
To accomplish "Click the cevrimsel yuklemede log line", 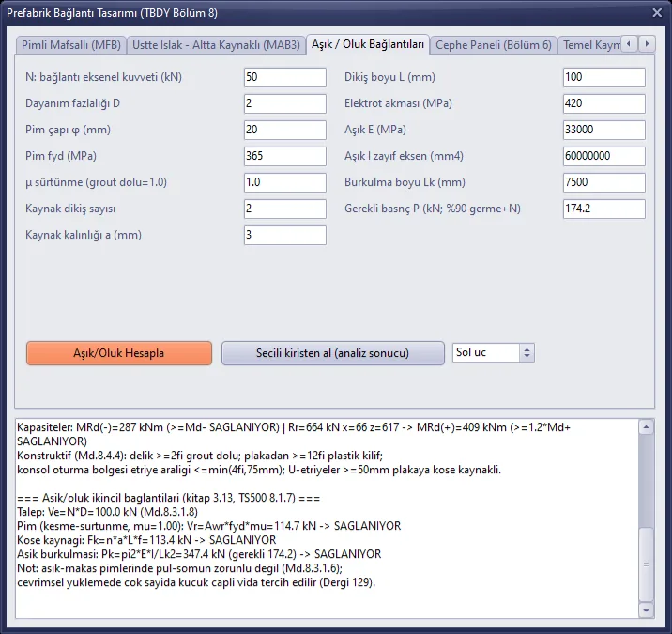I will 196,582.
